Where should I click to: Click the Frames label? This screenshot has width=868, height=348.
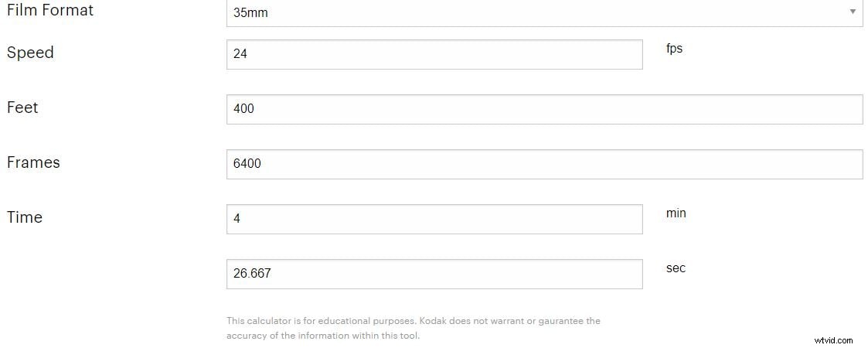pyautogui.click(x=33, y=162)
